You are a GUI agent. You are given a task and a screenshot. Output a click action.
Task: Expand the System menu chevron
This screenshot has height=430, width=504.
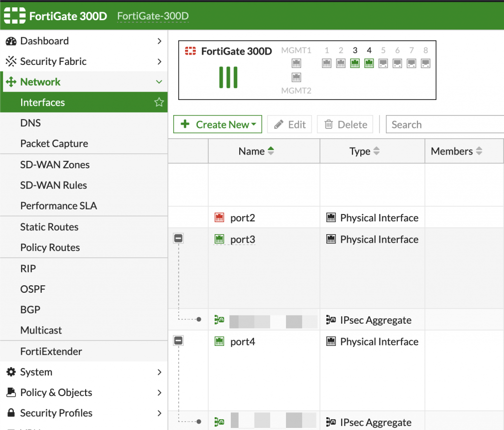(x=159, y=372)
